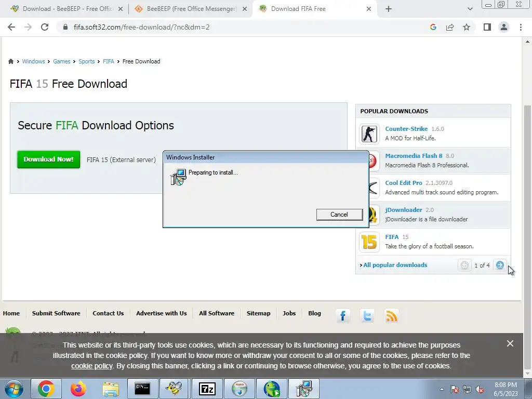532x399 pixels.
Task: Open the Sports breadcrumb link
Action: [87, 61]
